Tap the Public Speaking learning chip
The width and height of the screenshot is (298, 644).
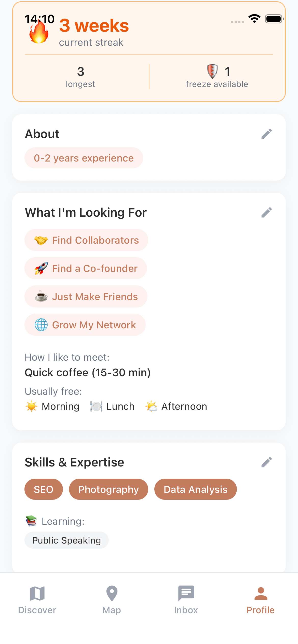tap(66, 540)
